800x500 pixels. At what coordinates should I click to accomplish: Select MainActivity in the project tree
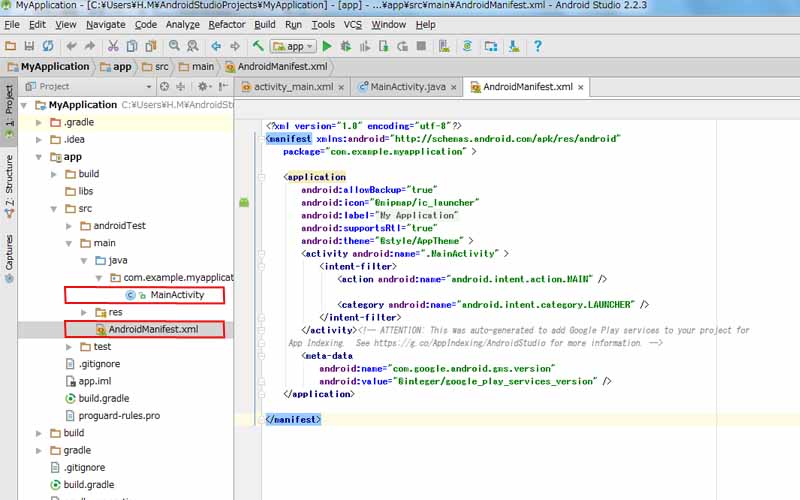(x=177, y=295)
